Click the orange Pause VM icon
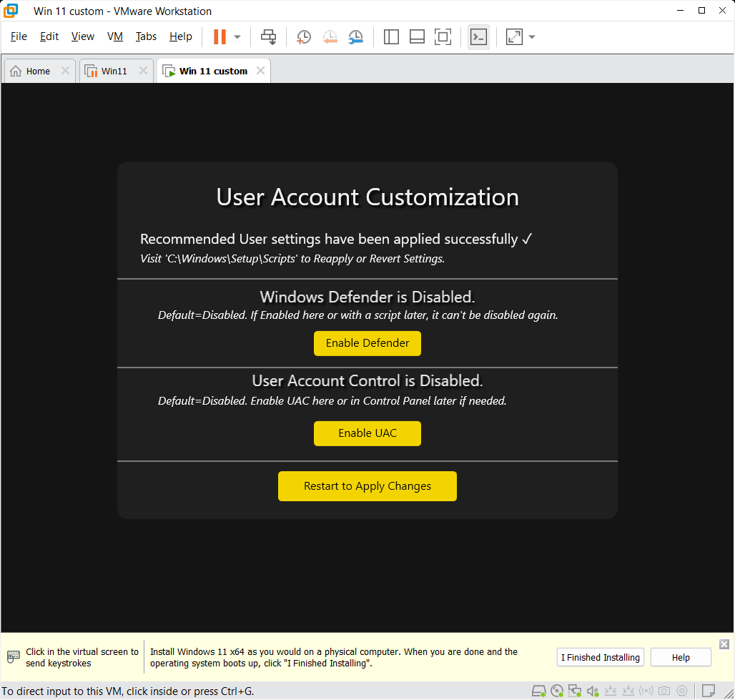 219,36
